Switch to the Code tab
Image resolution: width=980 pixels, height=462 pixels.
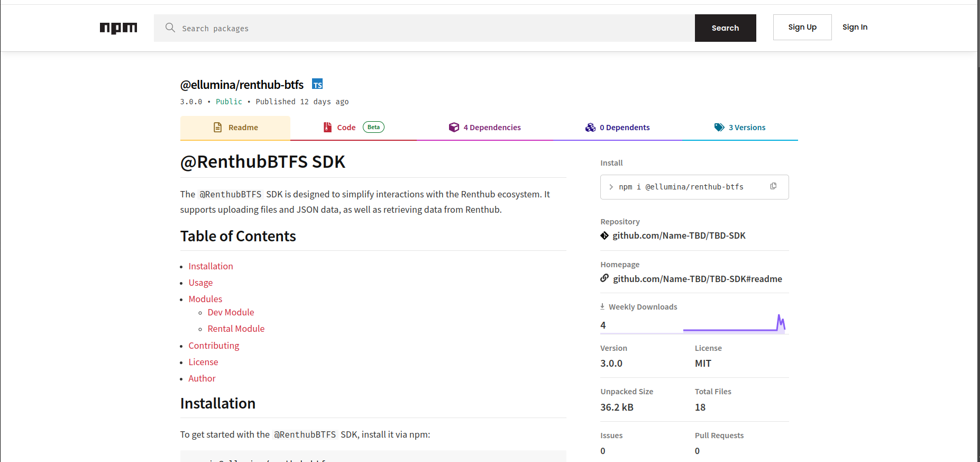(x=354, y=128)
